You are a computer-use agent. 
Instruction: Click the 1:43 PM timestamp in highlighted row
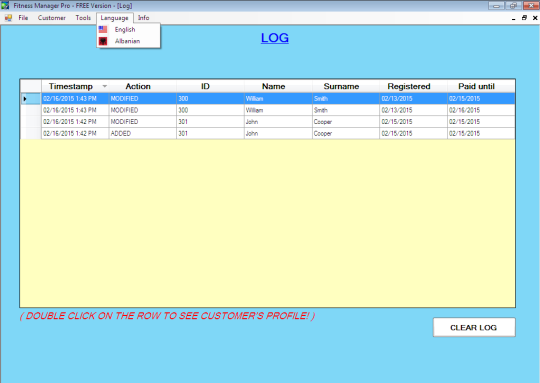click(x=75, y=99)
